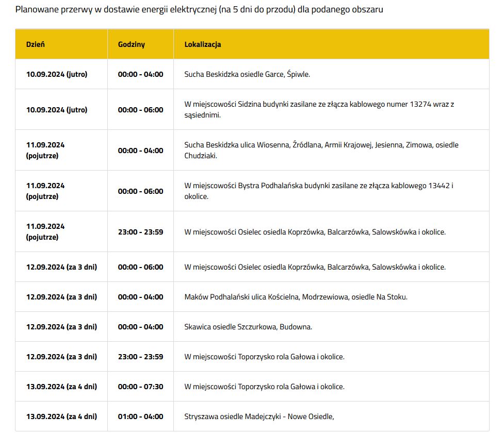Select the 23:00 - 23:59 Osielec hours cell
Screen dimensions: 504x434
[140, 232]
